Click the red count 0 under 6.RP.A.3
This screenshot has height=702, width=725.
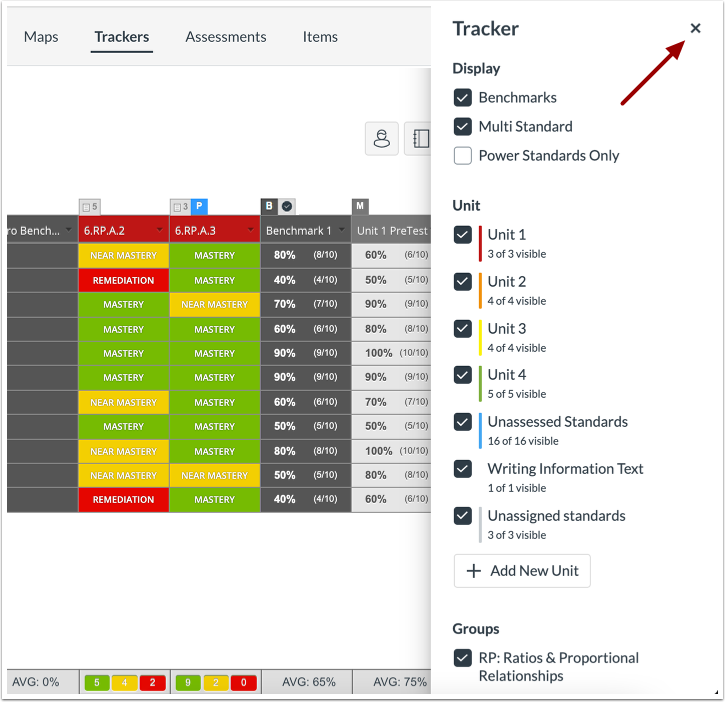point(244,683)
